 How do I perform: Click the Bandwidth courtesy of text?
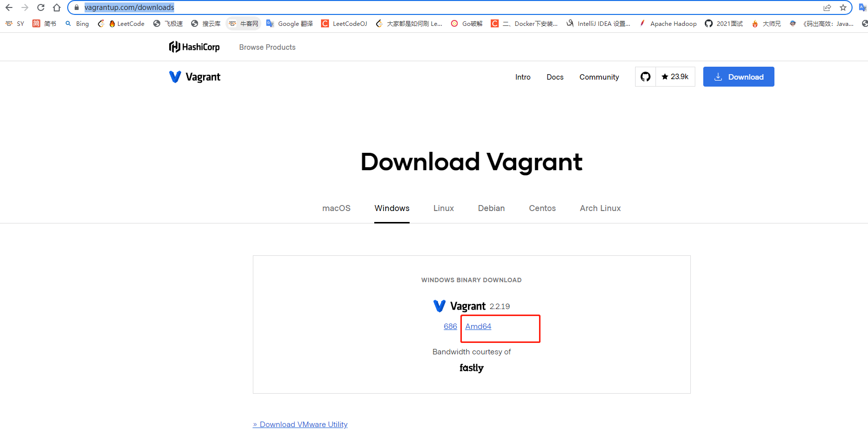pos(471,352)
